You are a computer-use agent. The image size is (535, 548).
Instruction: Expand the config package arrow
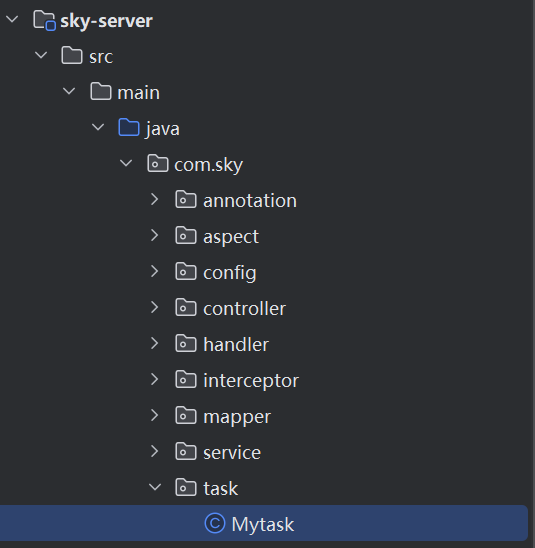pos(154,271)
